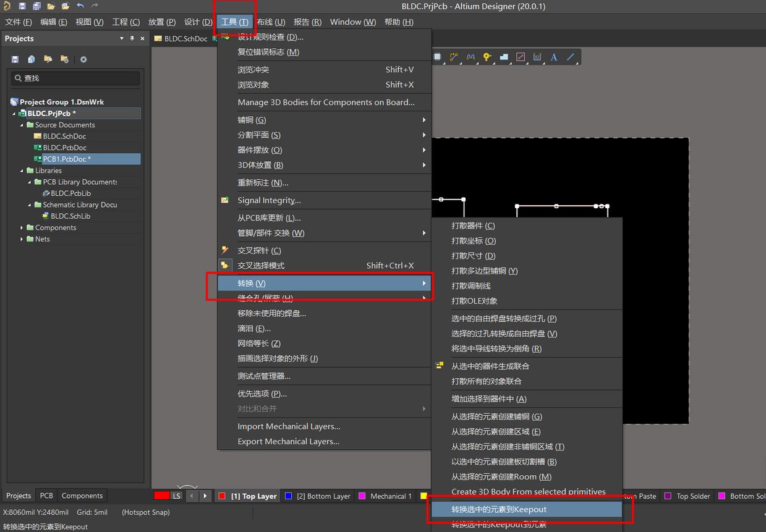Open the 布线 (U) menu
Viewport: 766px width, 532px height.
(x=271, y=22)
